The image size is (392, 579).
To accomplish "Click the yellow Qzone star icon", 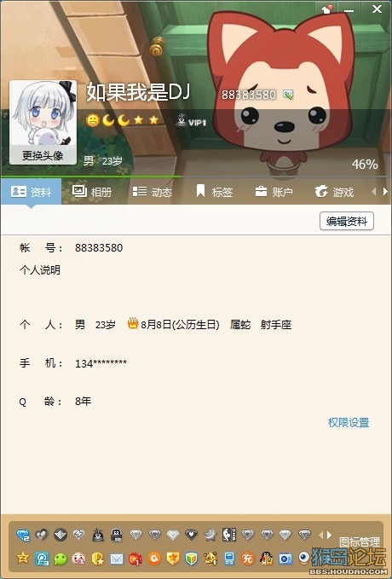I will 23,558.
